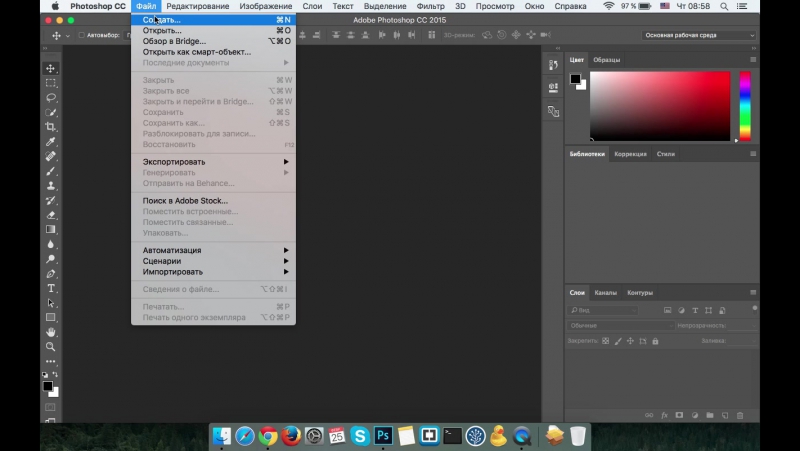Screen dimensions: 800x451
Task: Switch to the Swatches tab
Action: 606,60
